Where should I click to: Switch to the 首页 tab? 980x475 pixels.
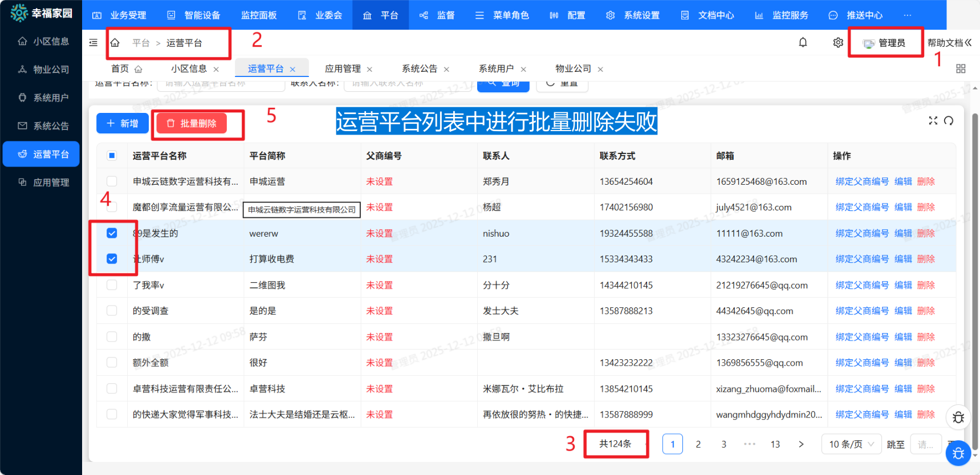tap(127, 69)
